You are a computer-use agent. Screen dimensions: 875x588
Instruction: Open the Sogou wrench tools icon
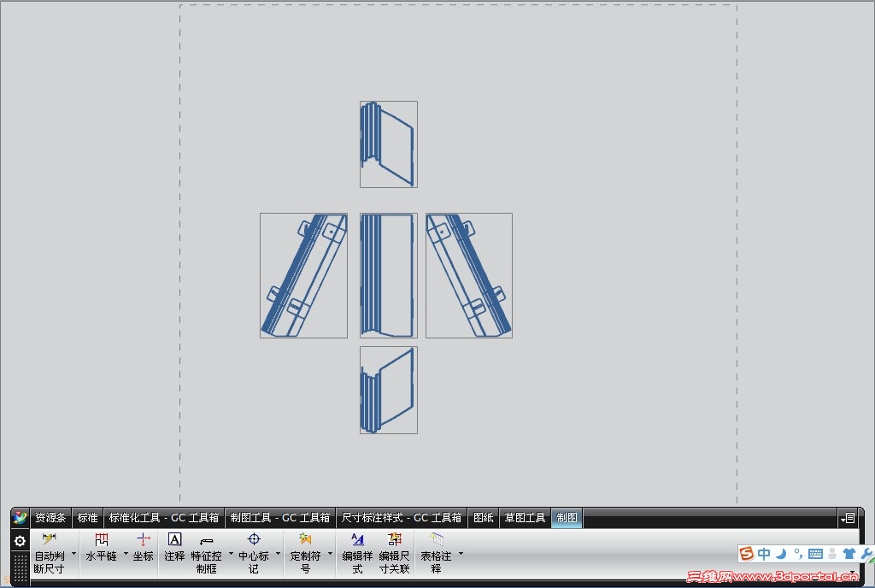click(868, 554)
